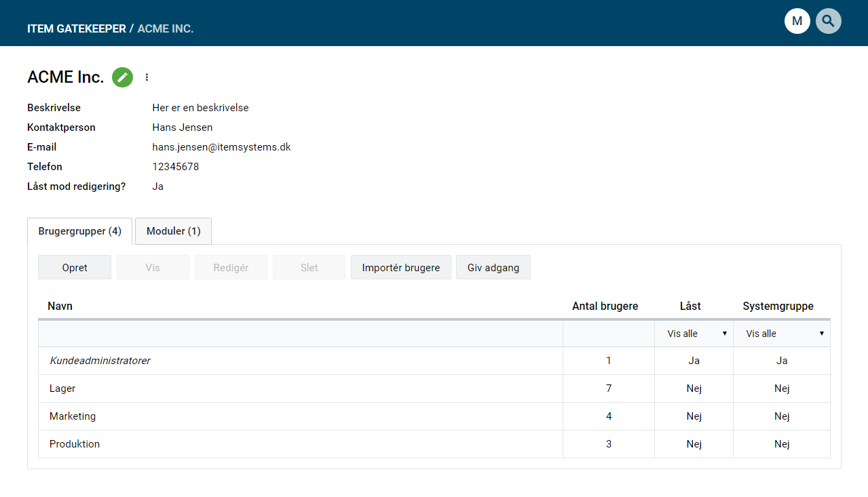The width and height of the screenshot is (868, 497).
Task: Expand the Låst filter dropdown
Action: tap(694, 334)
